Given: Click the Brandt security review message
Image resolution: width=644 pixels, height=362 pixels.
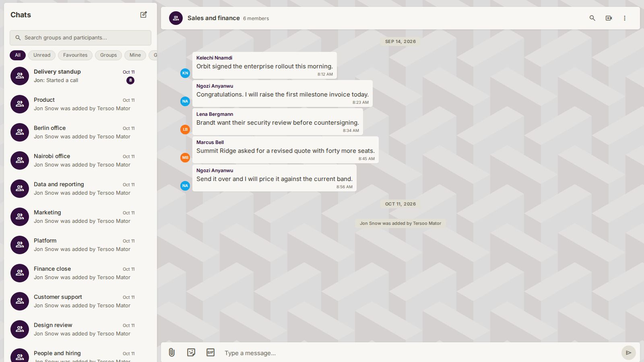Looking at the screenshot, I should pos(278,121).
